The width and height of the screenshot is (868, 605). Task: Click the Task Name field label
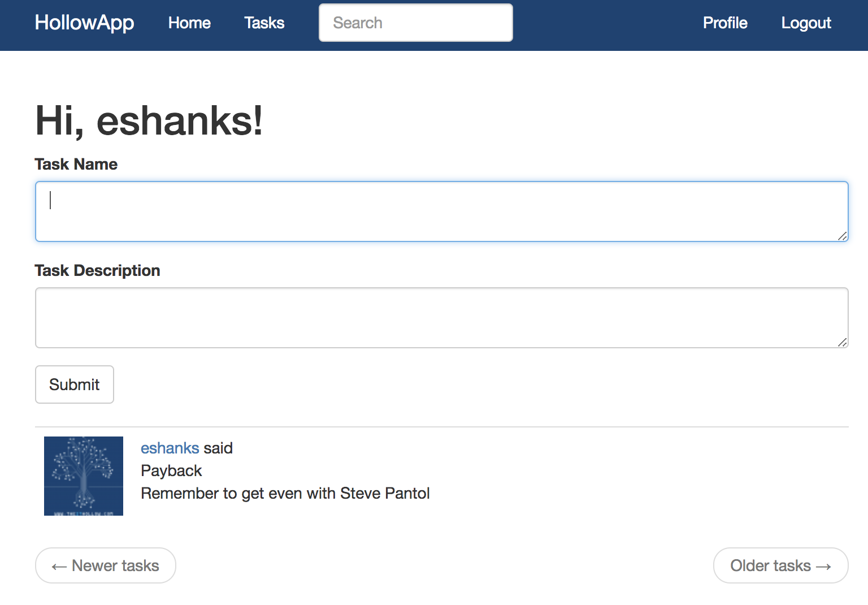pyautogui.click(x=76, y=164)
